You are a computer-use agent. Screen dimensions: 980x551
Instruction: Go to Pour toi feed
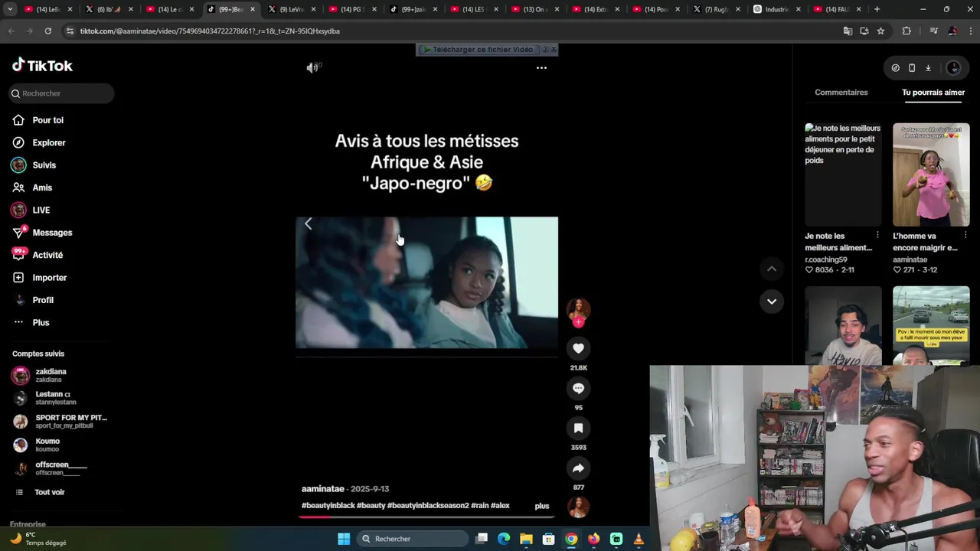click(x=47, y=120)
